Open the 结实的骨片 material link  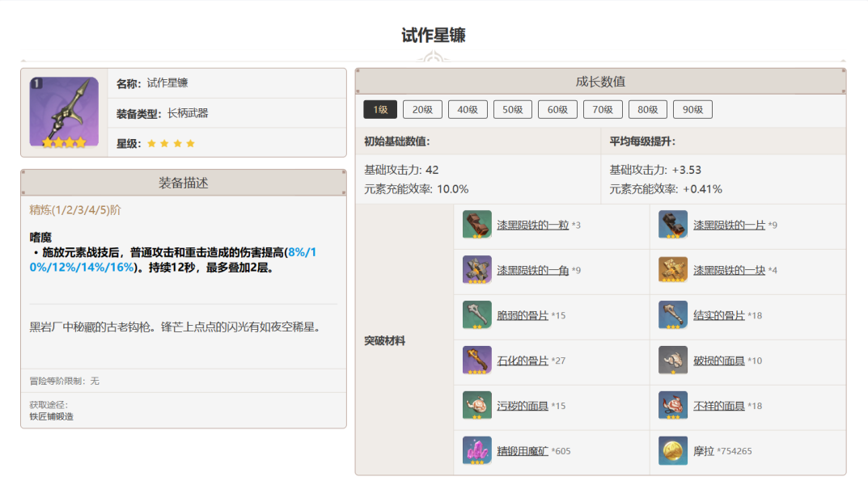pos(718,315)
